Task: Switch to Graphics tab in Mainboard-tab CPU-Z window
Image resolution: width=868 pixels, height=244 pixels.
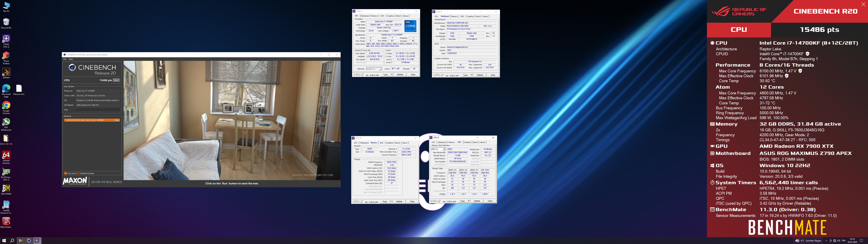Action: tap(470, 16)
